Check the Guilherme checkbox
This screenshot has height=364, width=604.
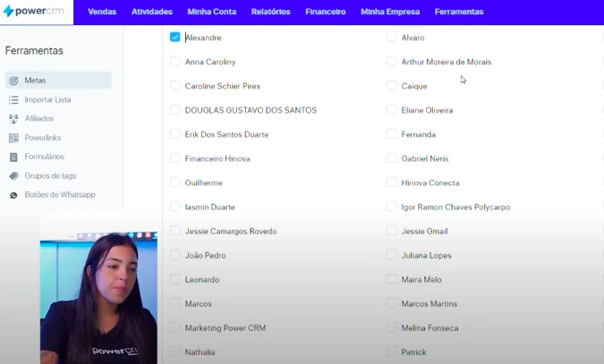(174, 182)
